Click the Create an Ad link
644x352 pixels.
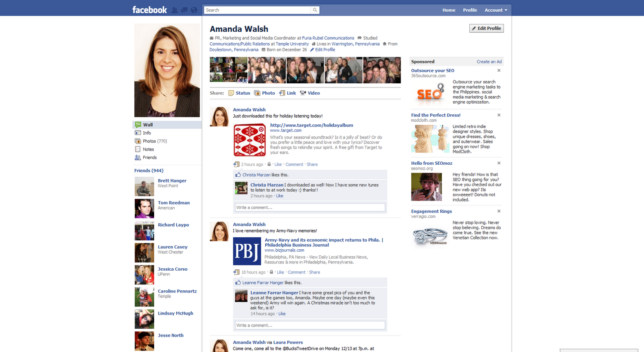(x=489, y=62)
